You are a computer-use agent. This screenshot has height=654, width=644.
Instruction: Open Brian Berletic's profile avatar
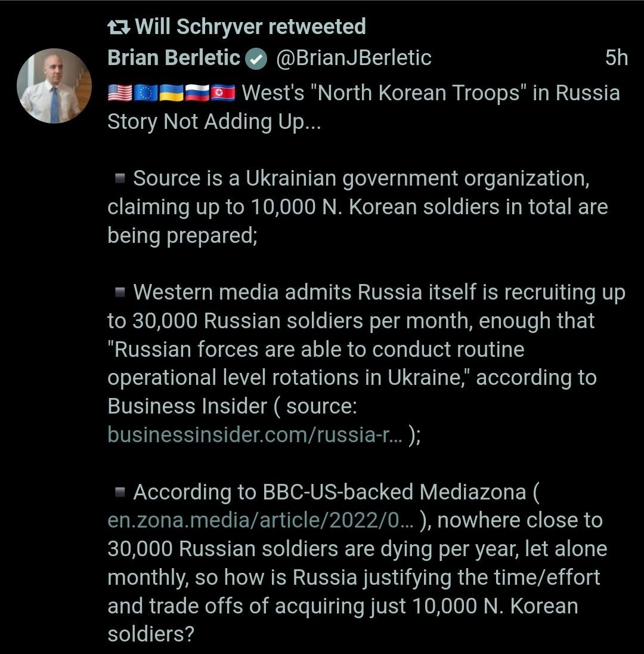point(54,86)
